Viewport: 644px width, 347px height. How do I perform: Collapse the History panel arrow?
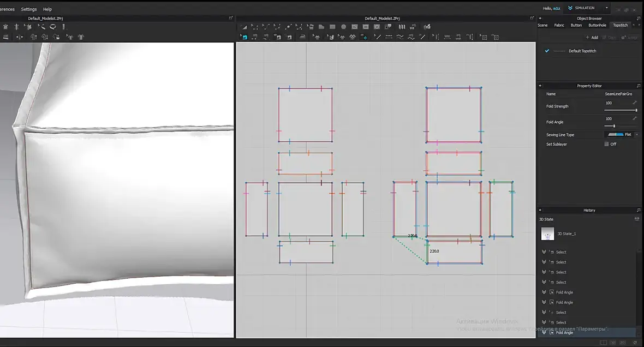[x=540, y=210]
